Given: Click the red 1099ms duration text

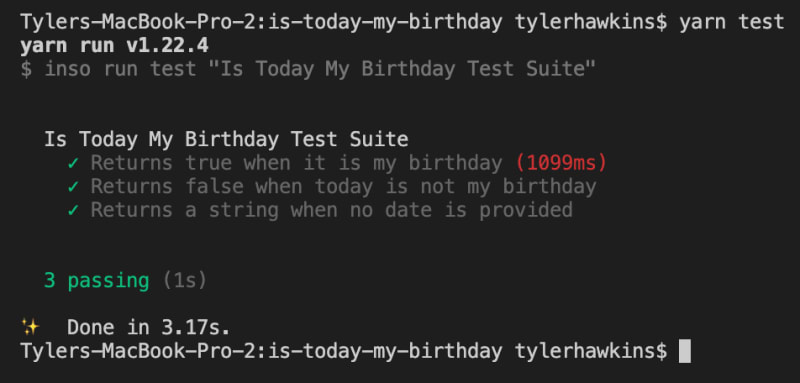Looking at the screenshot, I should pyautogui.click(x=561, y=163).
